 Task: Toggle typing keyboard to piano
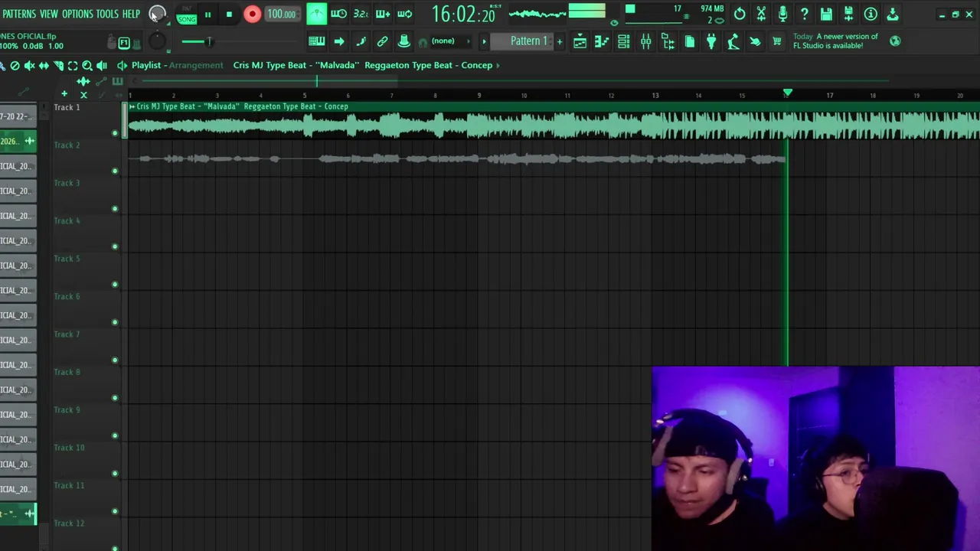(x=316, y=41)
